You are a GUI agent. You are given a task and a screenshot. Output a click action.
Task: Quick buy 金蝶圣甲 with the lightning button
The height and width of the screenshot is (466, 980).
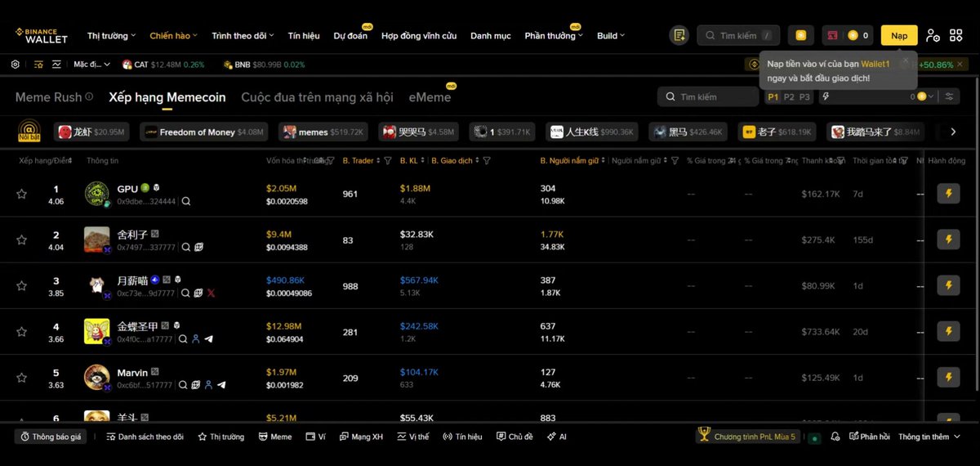948,331
